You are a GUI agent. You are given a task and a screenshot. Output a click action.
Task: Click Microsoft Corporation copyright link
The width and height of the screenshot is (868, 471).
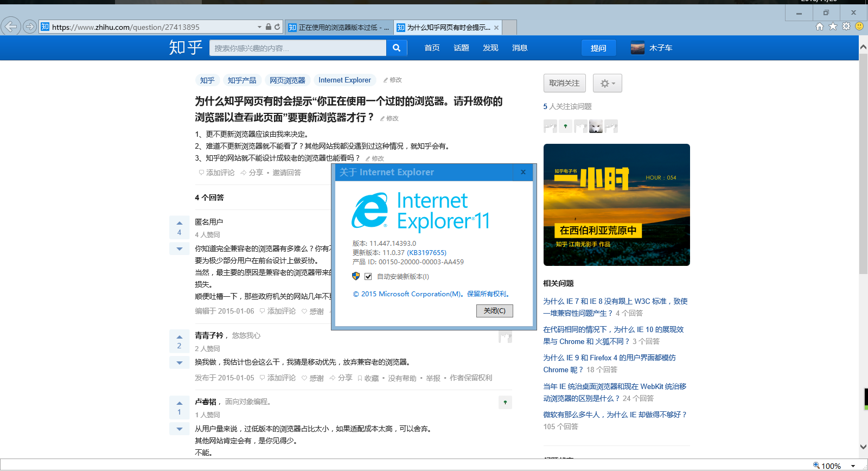point(432,294)
